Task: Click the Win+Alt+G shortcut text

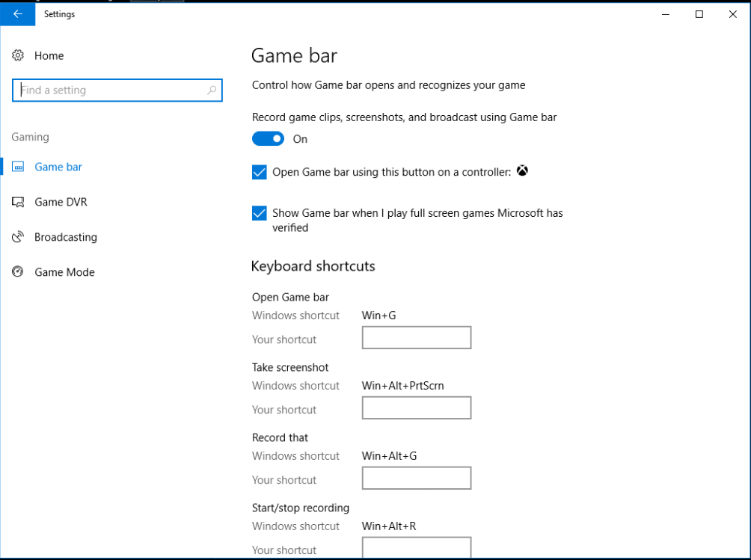Action: click(x=390, y=456)
